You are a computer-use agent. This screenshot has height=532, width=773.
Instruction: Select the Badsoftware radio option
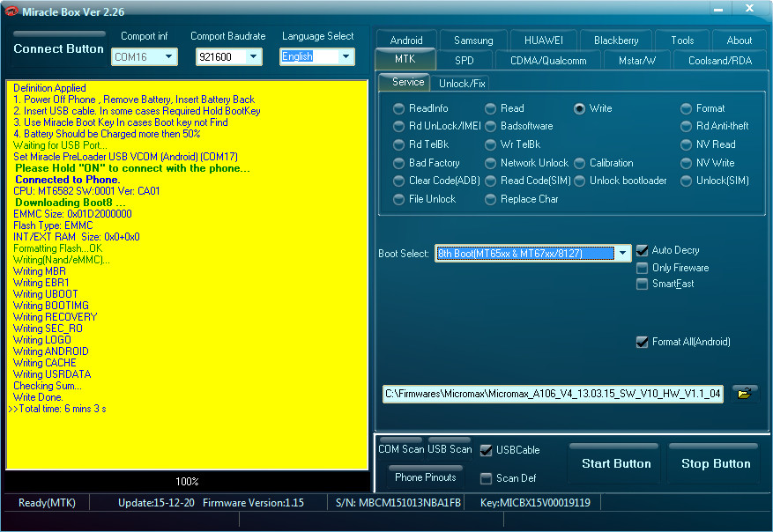click(x=491, y=126)
